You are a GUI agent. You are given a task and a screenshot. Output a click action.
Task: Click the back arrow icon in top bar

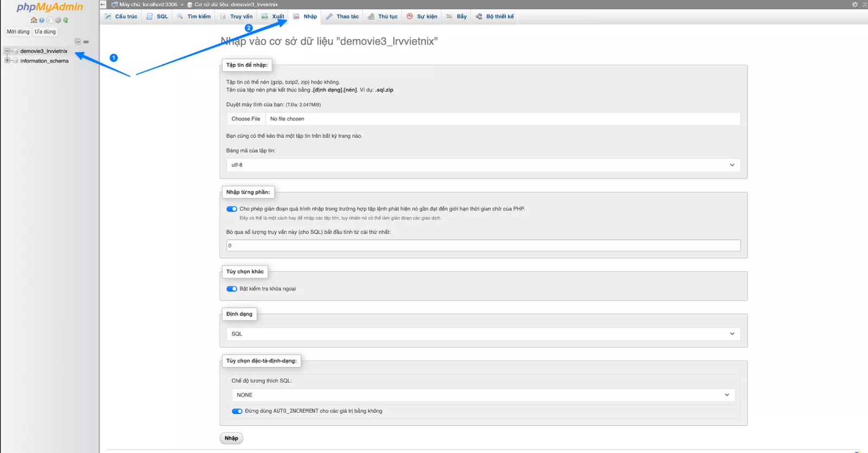pyautogui.click(x=103, y=4)
